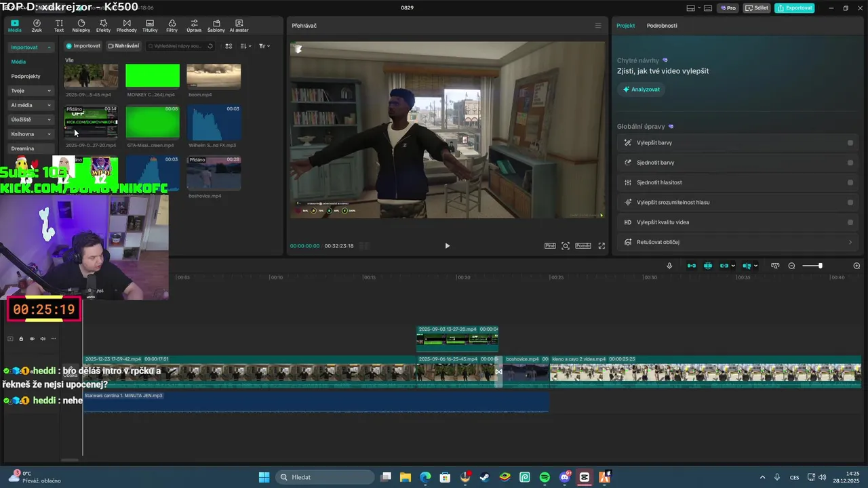Open the Text tool tab
The width and height of the screenshot is (868, 488).
(59, 26)
